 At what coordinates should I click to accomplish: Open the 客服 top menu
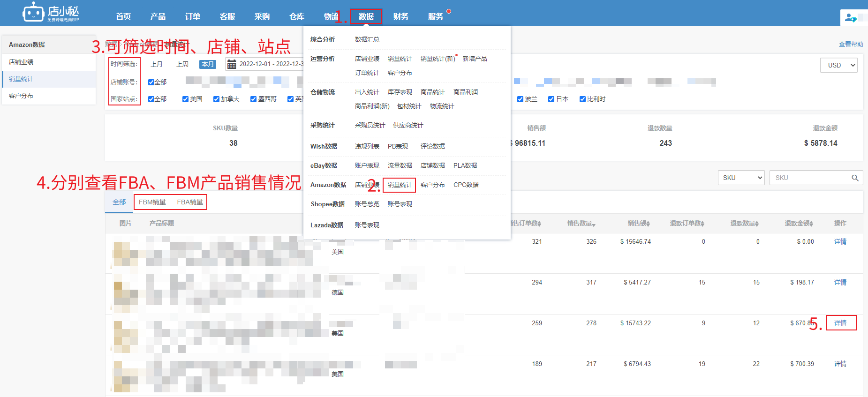point(227,17)
